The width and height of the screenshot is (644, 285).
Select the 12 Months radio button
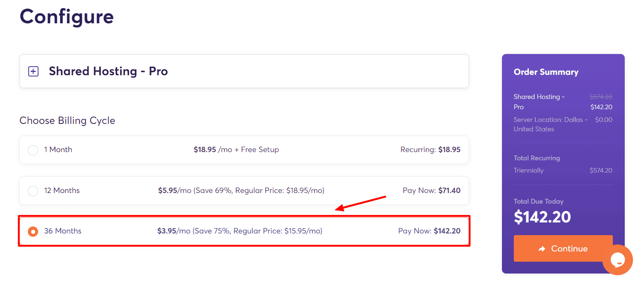pos(33,191)
